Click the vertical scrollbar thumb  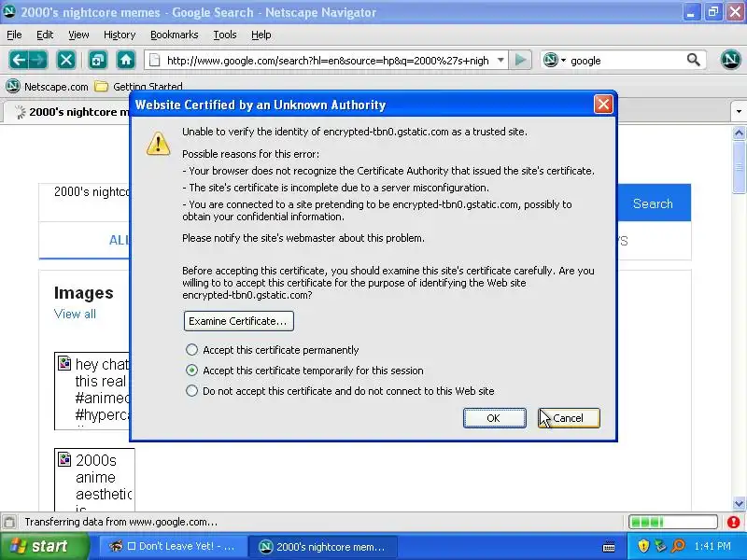739,167
